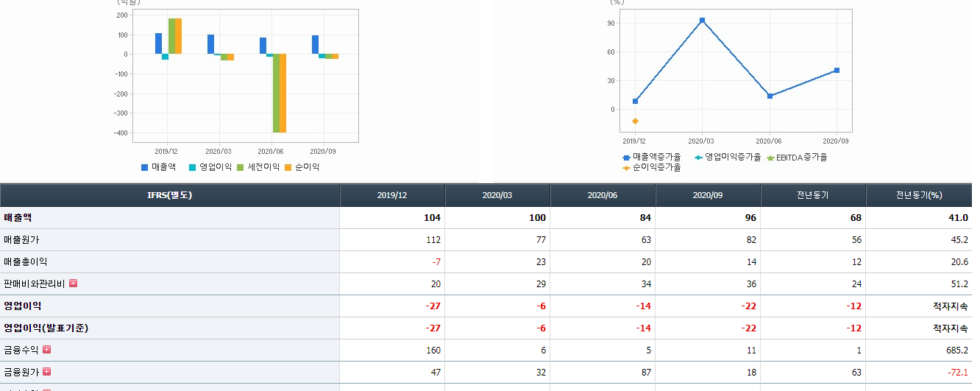
Task: Click 매출액 value 96 for 2020/09
Action: (750, 218)
